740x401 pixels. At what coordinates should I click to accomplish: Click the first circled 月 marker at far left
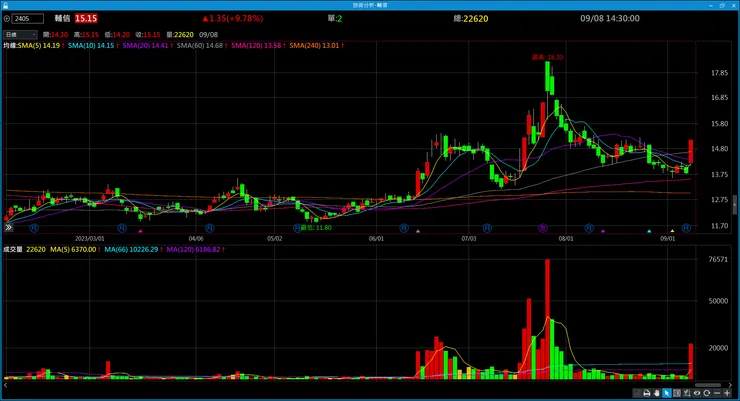(x=34, y=228)
